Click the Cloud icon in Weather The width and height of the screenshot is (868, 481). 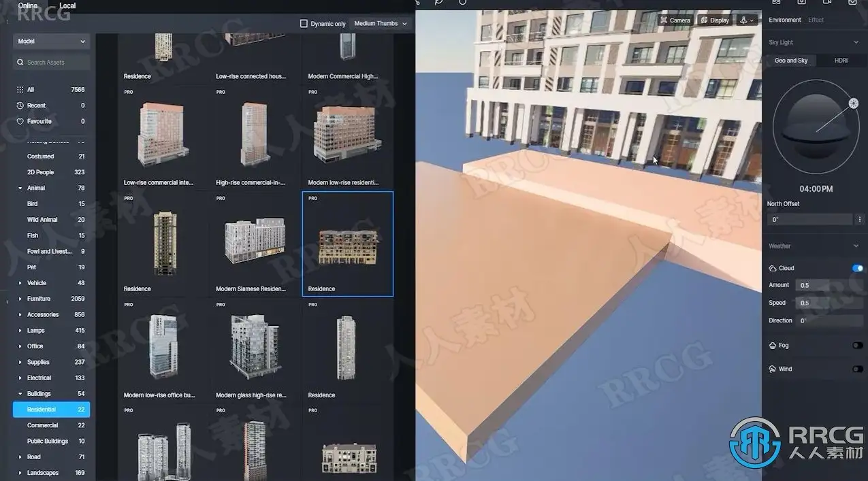pos(773,268)
